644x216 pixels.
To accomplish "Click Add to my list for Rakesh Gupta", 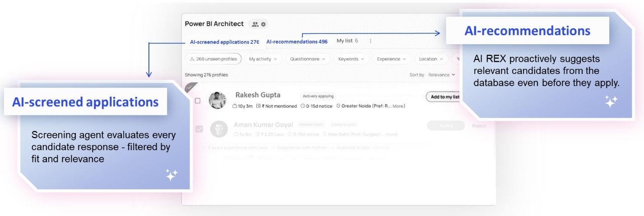I will tap(444, 97).
